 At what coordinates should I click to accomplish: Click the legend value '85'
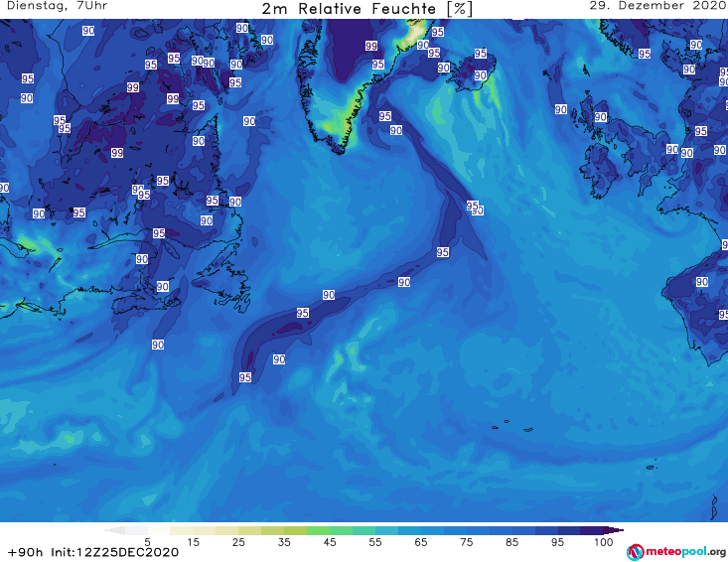click(512, 542)
